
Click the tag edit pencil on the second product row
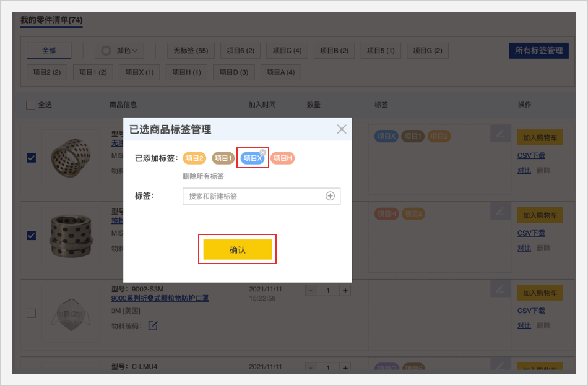click(x=499, y=212)
